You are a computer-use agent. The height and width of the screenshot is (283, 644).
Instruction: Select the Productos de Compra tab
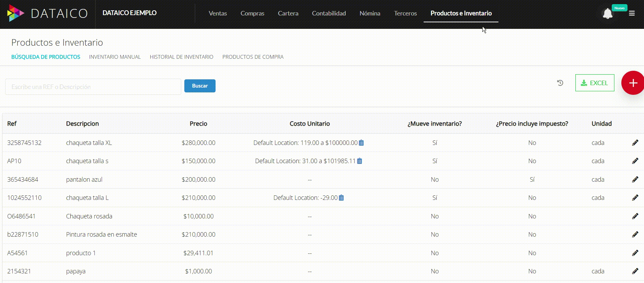click(253, 57)
